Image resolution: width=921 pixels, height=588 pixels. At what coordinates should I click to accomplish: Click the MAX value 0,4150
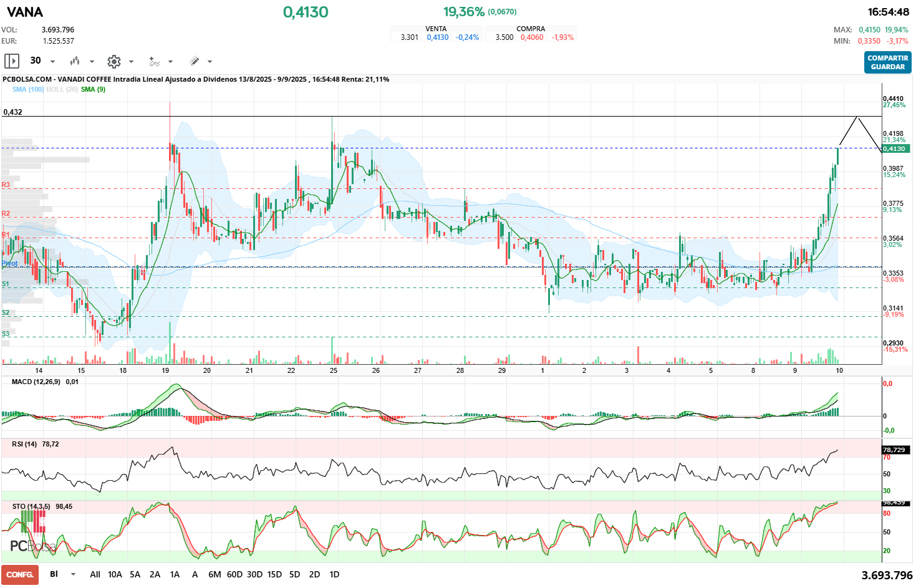pyautogui.click(x=869, y=30)
